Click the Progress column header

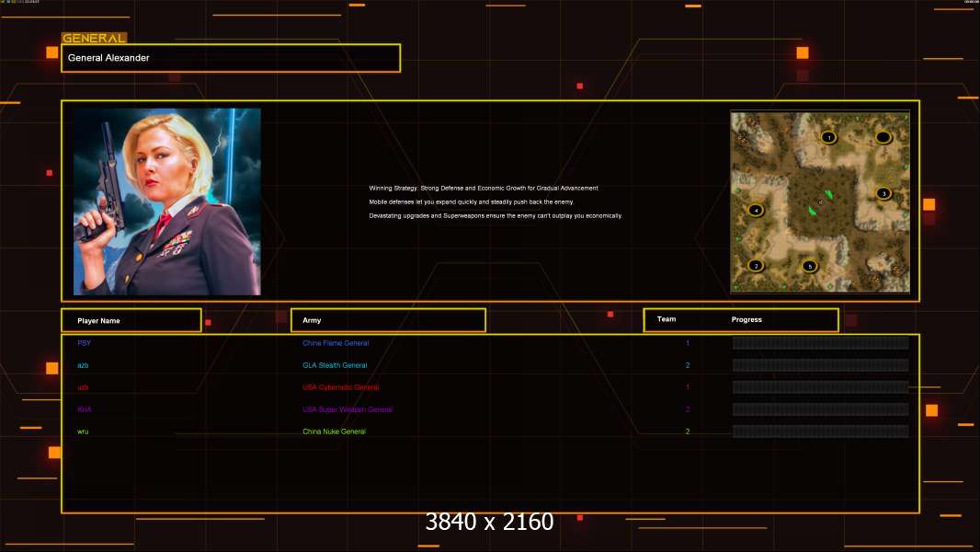click(x=746, y=319)
